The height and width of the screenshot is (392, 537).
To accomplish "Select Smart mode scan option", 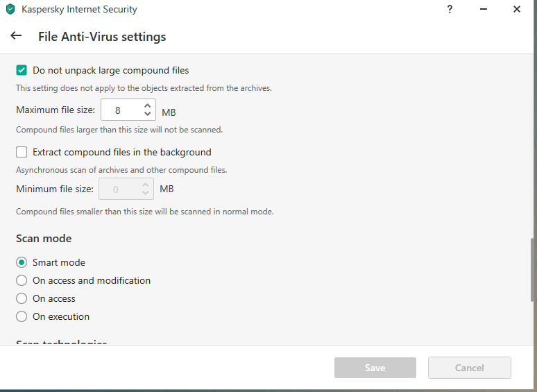I will click(22, 262).
